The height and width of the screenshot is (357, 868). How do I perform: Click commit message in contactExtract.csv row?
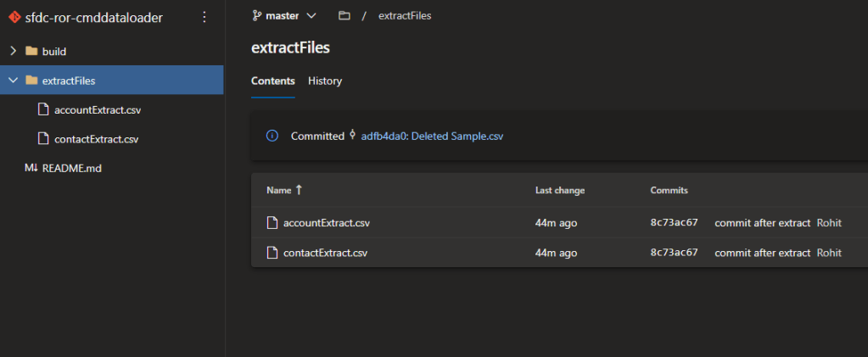pos(762,253)
